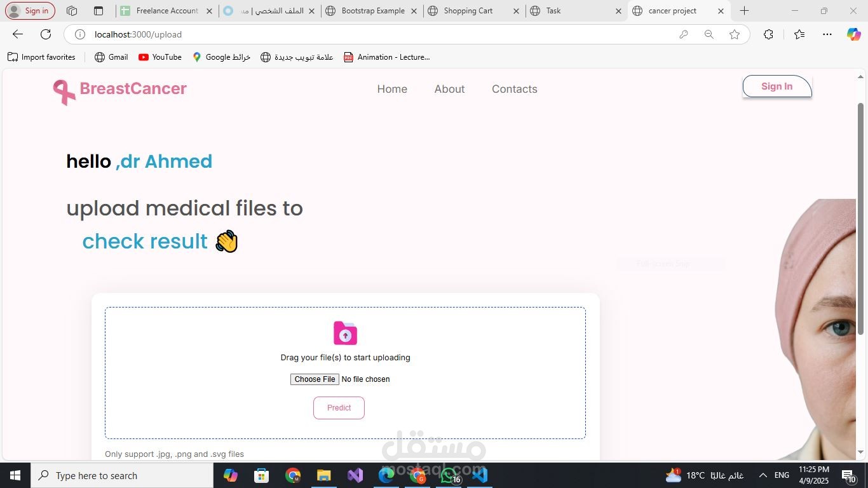The width and height of the screenshot is (868, 488).
Task: Click the scrollbar down arrow
Action: coord(861,452)
